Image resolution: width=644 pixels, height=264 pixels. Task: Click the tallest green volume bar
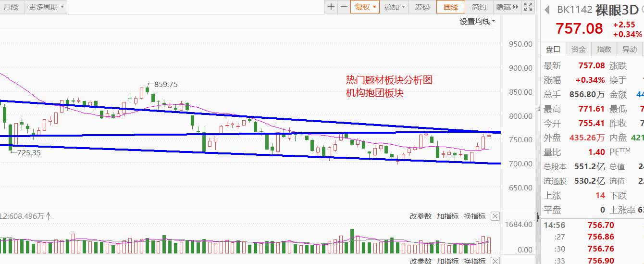point(352,241)
